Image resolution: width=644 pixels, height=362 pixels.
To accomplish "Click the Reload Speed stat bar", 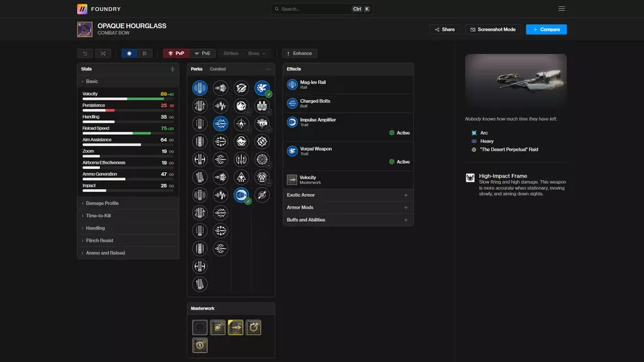I will click(128, 133).
